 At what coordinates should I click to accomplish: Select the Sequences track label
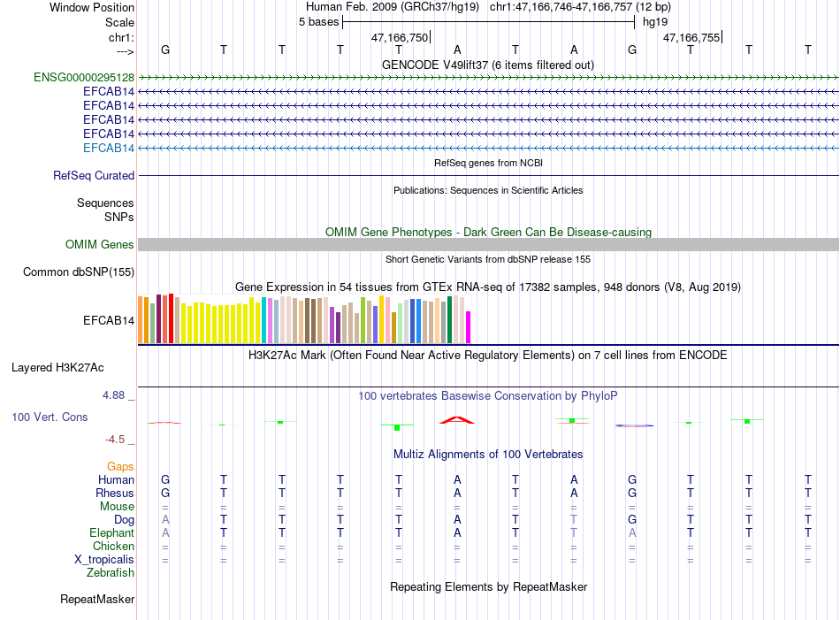[105, 203]
